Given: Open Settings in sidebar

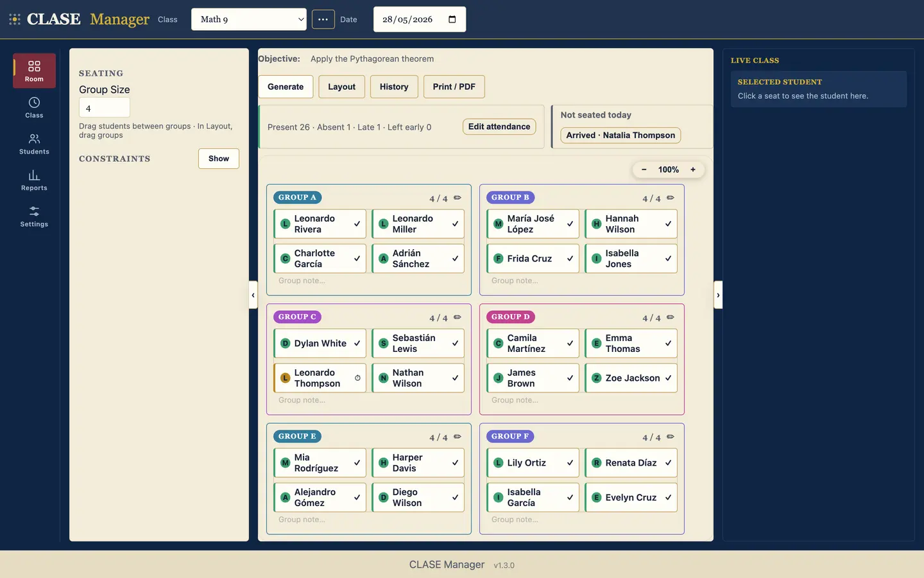Looking at the screenshot, I should (x=34, y=216).
